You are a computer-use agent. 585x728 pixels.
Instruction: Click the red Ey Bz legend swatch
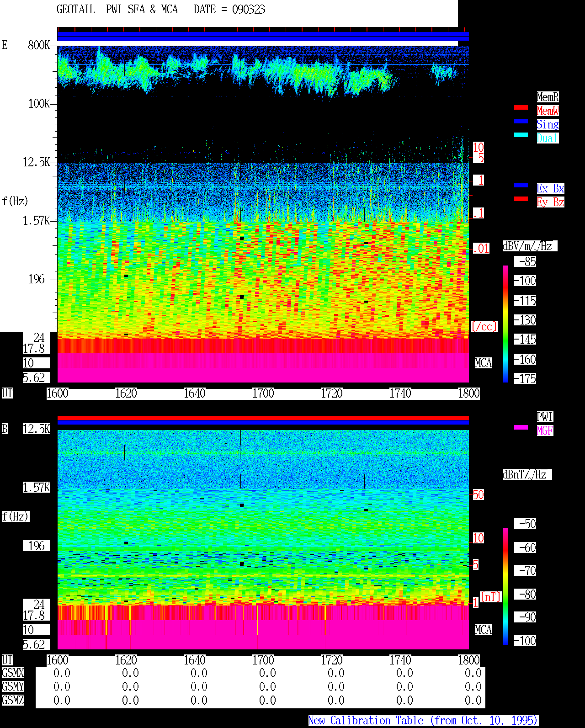(521, 199)
